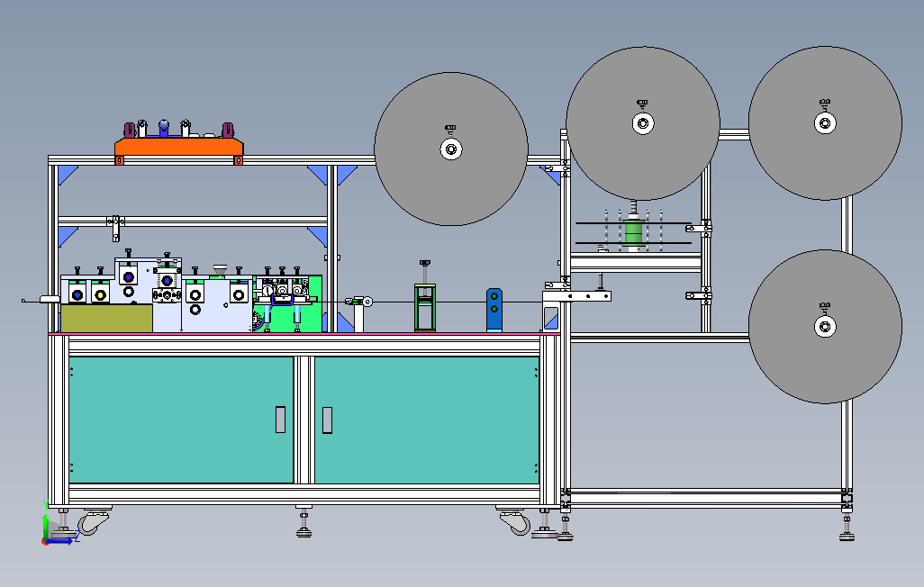Select the blue sensor block with two green dots
Viewport: 924px width, 587px height.
coord(494,310)
